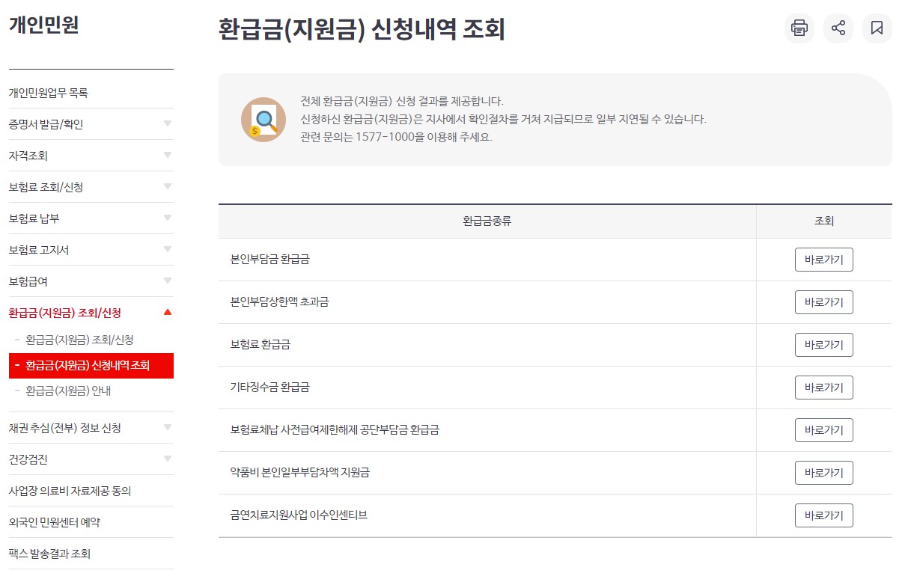Click 바로가기 for 약품비 본인일부부담차액 지원금

(824, 472)
